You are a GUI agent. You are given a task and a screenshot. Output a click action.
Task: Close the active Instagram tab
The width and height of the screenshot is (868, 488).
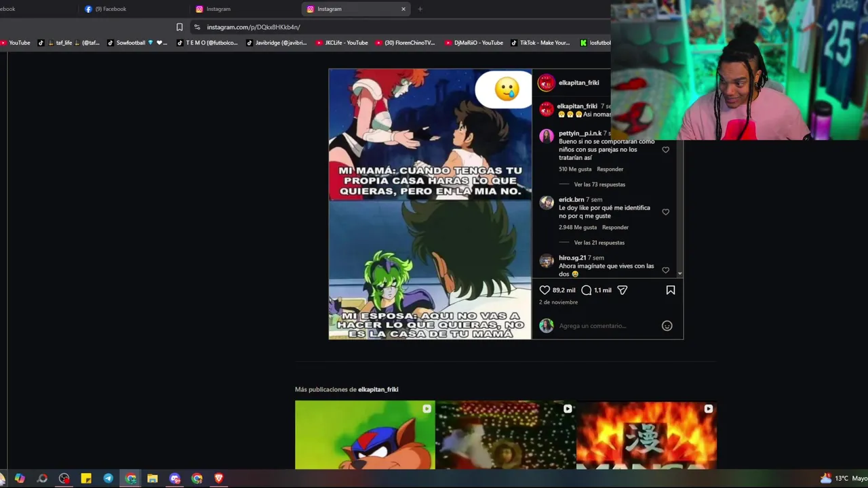403,9
